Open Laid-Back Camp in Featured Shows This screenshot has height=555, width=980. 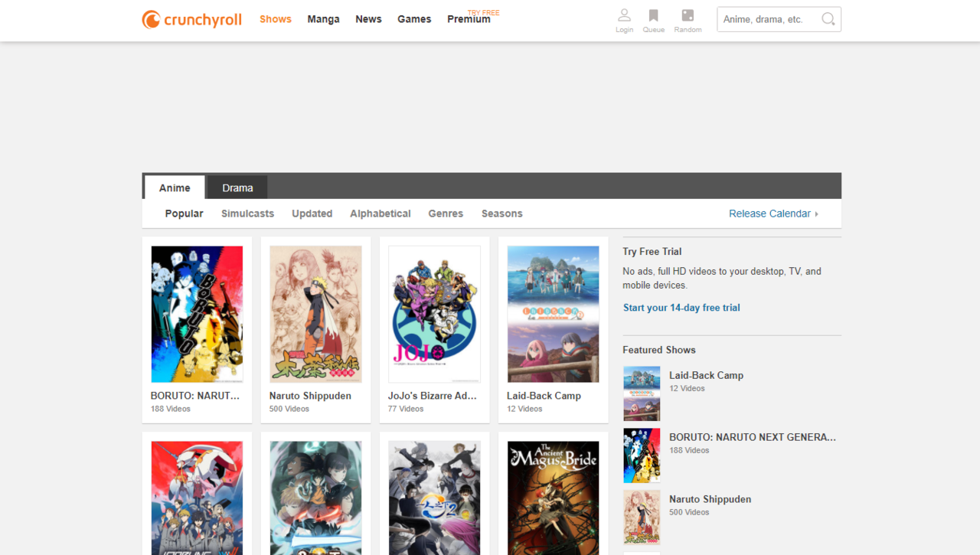click(706, 375)
